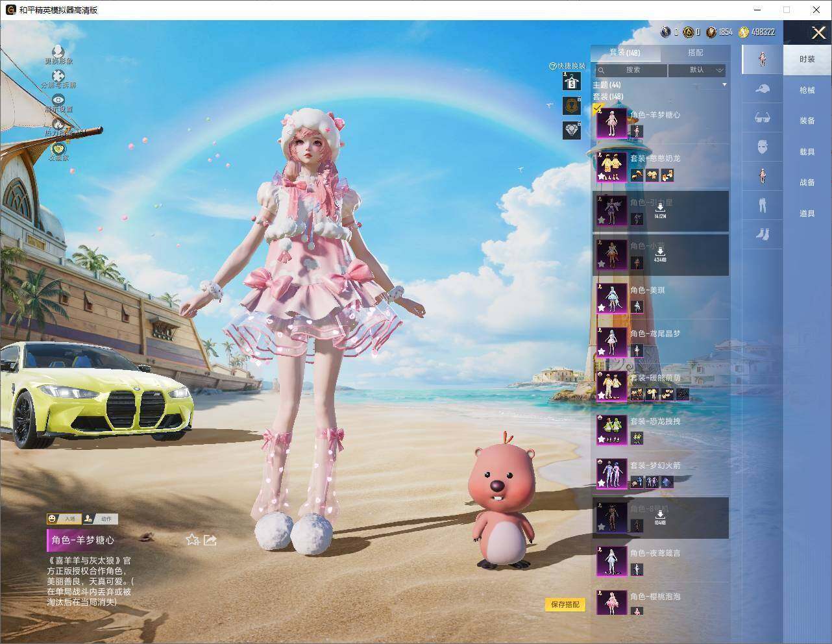Viewport: 832px width, 644px height.
Task: Click the gold ring token currency icon
Action: (689, 32)
